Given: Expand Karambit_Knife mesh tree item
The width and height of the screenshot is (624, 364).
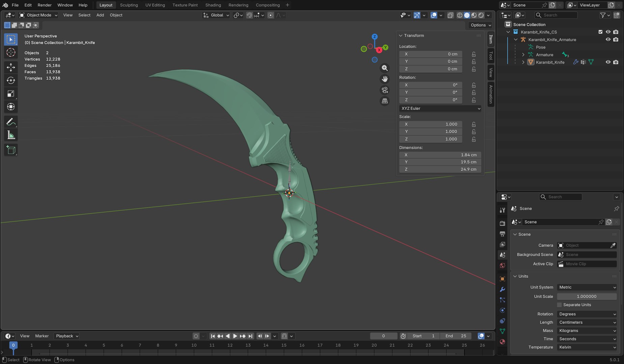Looking at the screenshot, I should pos(523,62).
